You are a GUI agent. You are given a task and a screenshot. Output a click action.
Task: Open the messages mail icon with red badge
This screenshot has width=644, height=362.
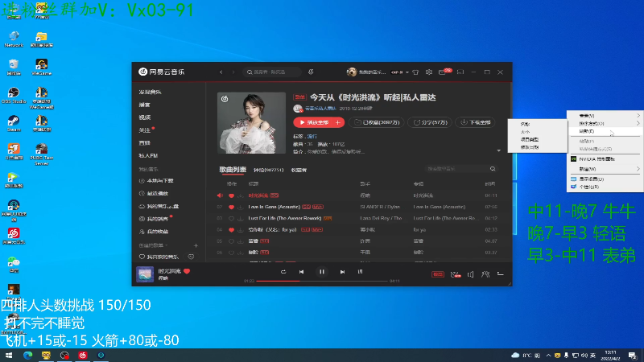442,72
